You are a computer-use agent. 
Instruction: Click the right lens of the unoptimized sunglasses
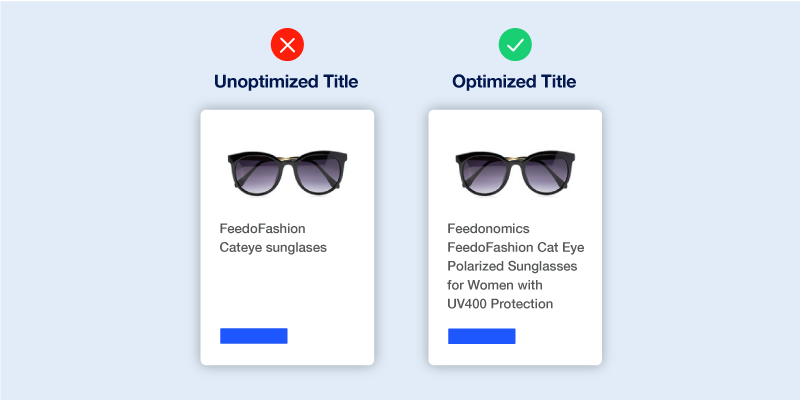tap(318, 173)
